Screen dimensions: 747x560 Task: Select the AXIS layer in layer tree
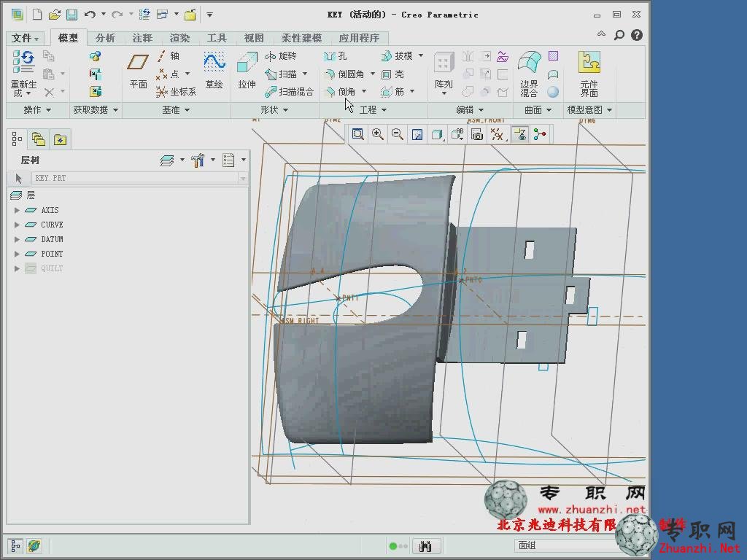pos(50,210)
